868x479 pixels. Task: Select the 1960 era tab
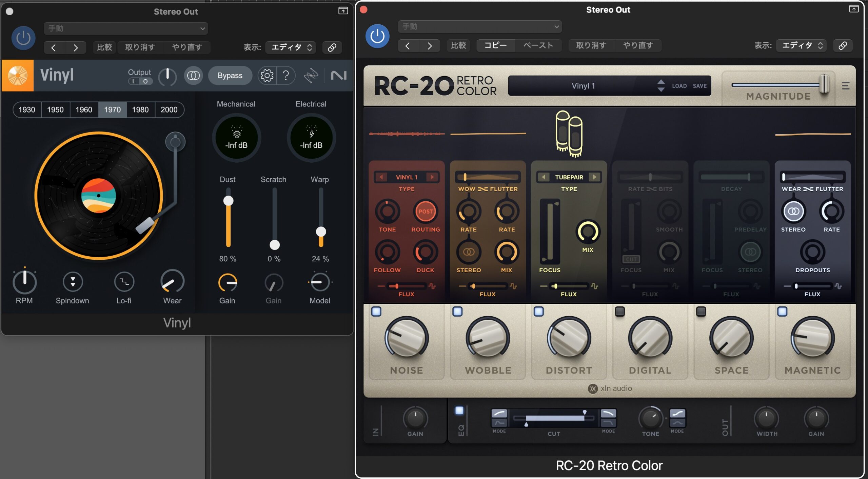tap(84, 110)
